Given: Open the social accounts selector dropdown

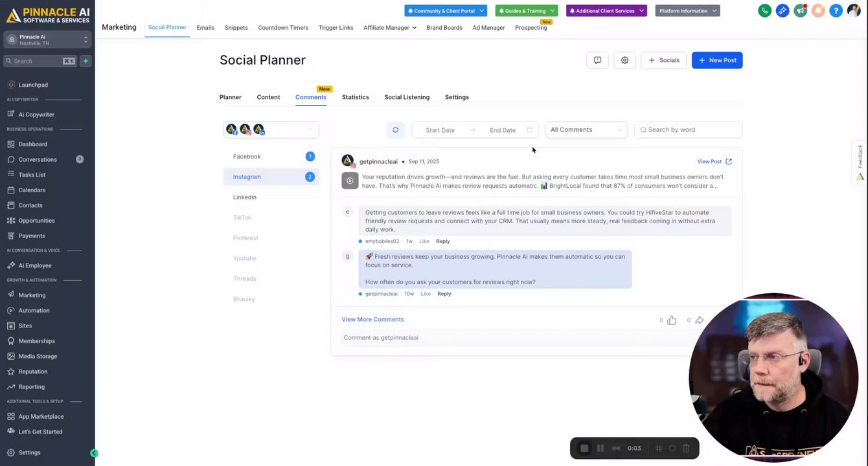Looking at the screenshot, I should point(271,130).
